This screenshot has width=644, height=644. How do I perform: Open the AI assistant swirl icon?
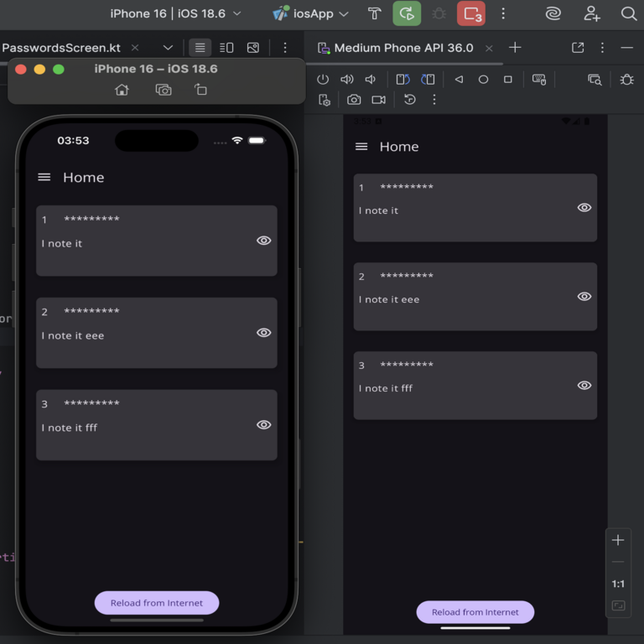[553, 13]
